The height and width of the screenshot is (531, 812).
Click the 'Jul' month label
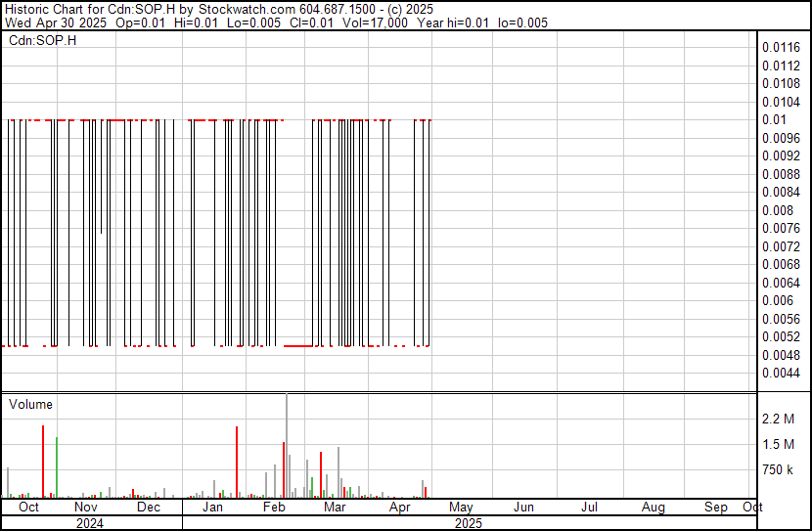589,507
